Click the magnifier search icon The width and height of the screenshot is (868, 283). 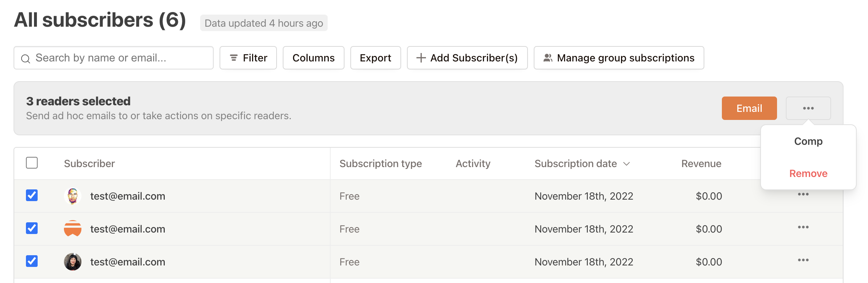click(x=26, y=59)
